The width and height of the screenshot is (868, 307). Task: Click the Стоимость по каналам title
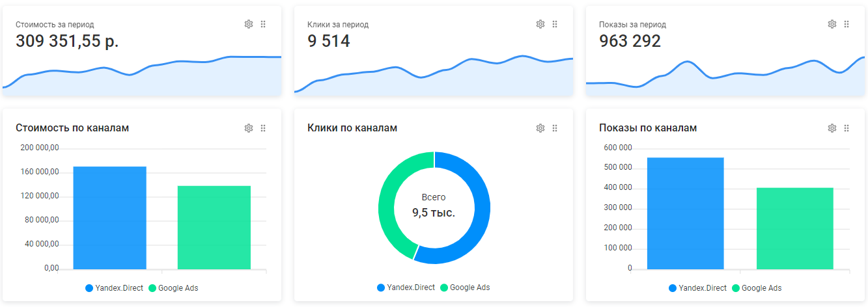72,128
